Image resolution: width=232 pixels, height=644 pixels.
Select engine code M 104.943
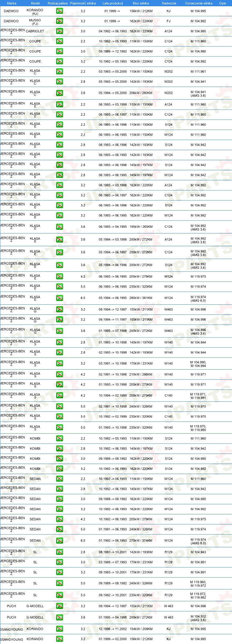tap(198, 552)
